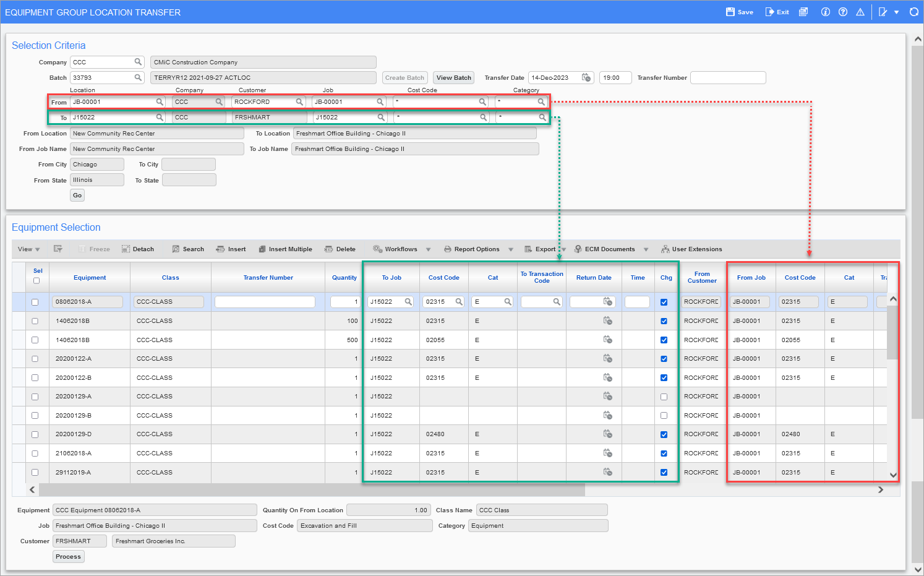Click the Insert Multiple toolbar icon
The width and height of the screenshot is (924, 576).
click(x=262, y=249)
